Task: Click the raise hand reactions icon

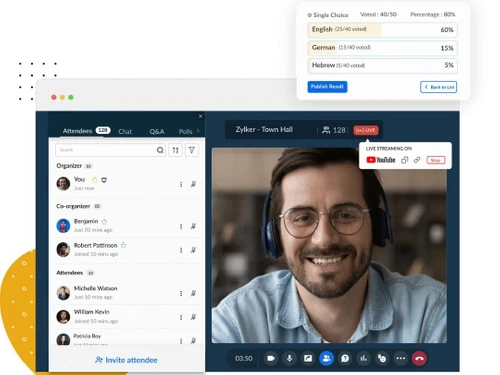Action: click(382, 358)
